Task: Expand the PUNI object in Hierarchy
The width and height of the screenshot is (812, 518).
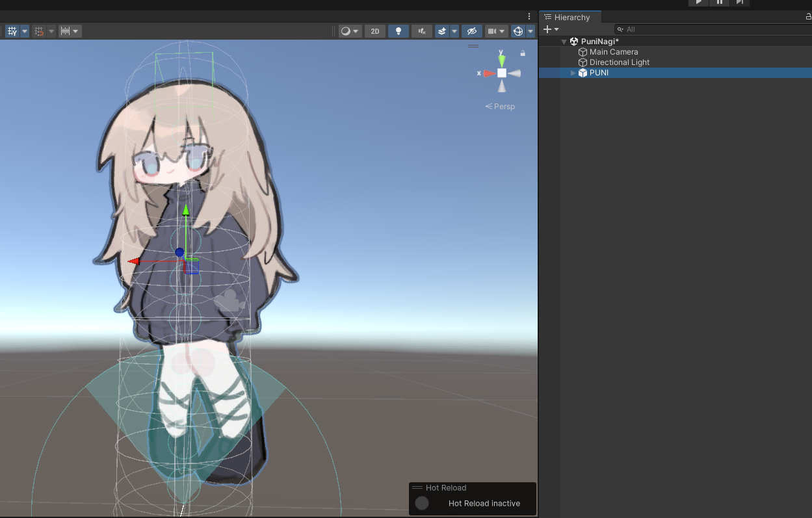Action: [x=573, y=73]
